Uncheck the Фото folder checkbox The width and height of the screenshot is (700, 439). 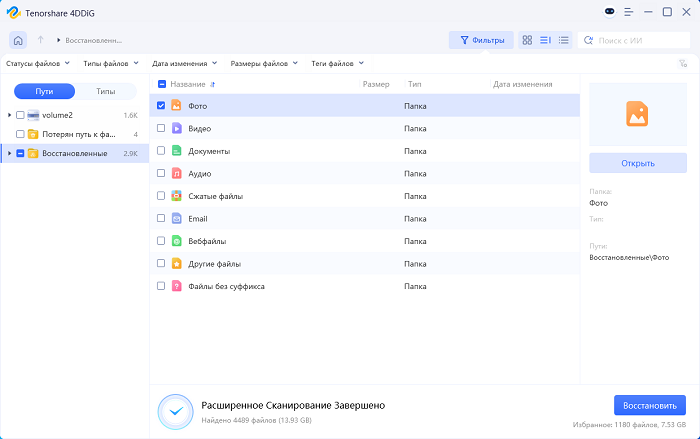(162, 105)
